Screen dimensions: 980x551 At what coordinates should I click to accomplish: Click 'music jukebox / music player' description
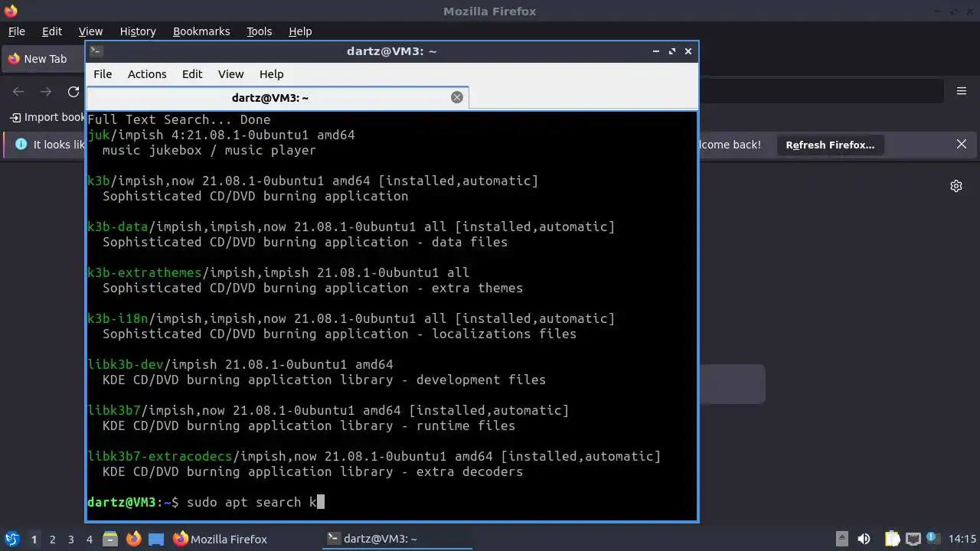point(210,150)
